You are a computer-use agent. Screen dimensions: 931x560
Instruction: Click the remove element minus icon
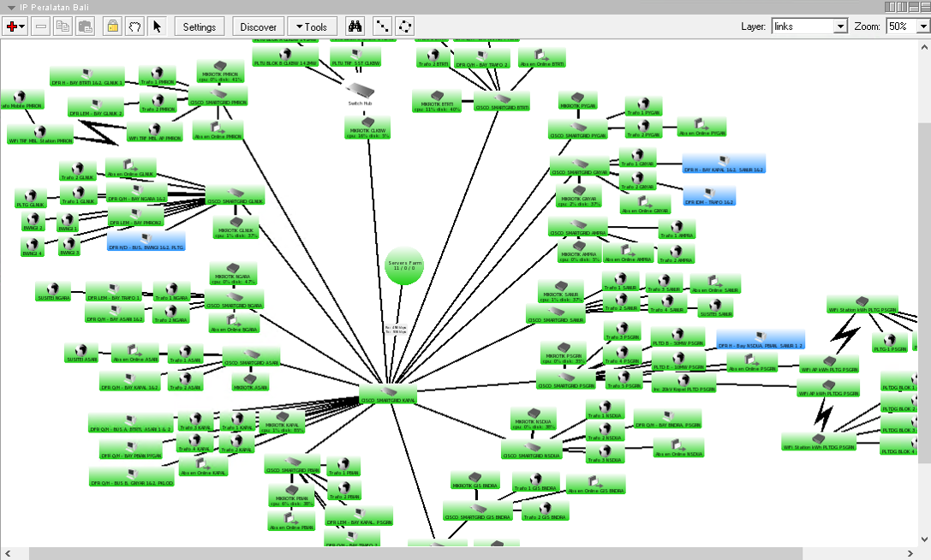[40, 27]
